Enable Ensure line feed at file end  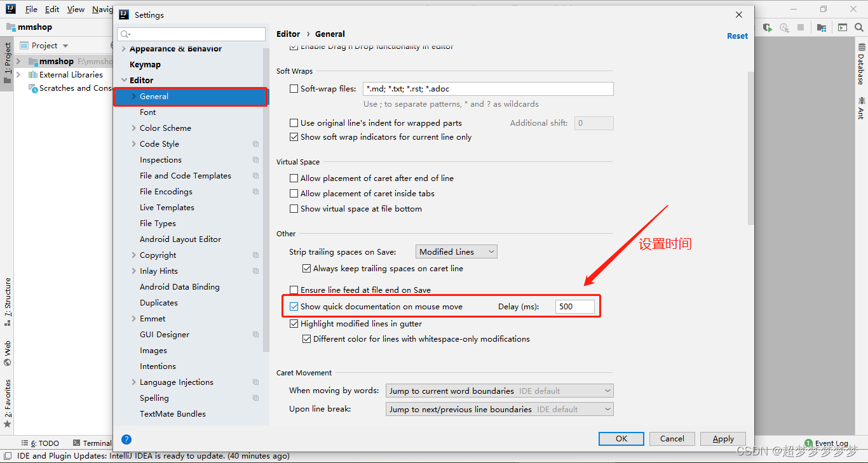294,290
